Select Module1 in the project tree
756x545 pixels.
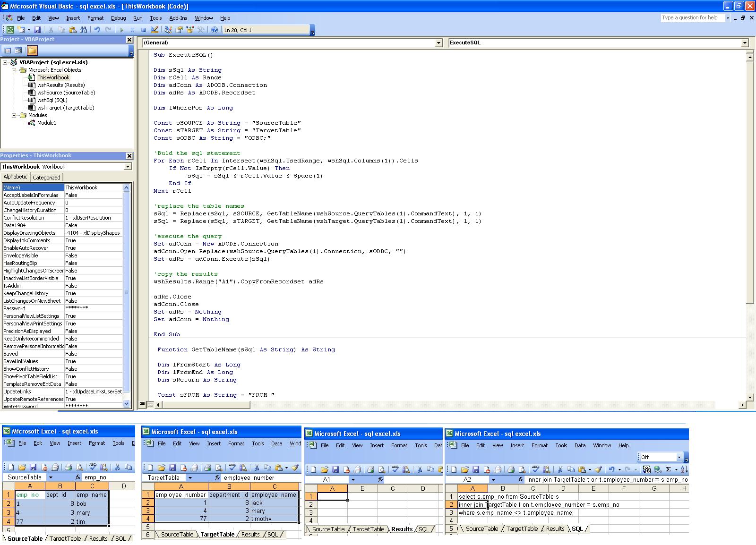coord(46,123)
